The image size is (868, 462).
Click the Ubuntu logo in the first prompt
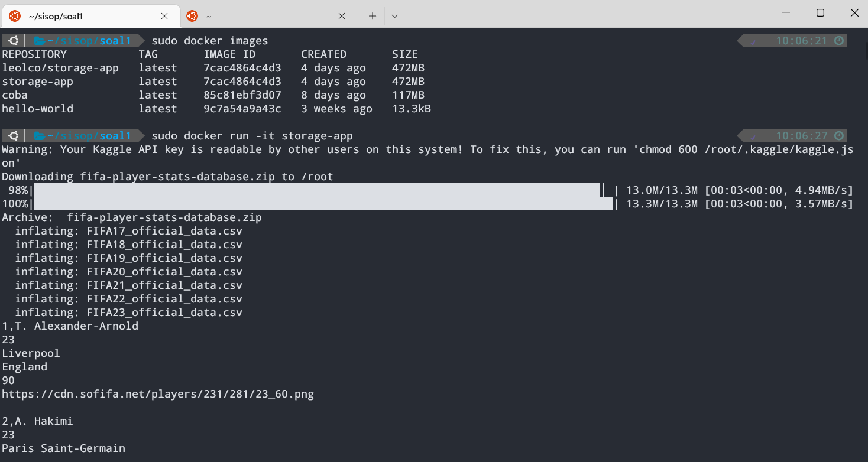pos(12,40)
